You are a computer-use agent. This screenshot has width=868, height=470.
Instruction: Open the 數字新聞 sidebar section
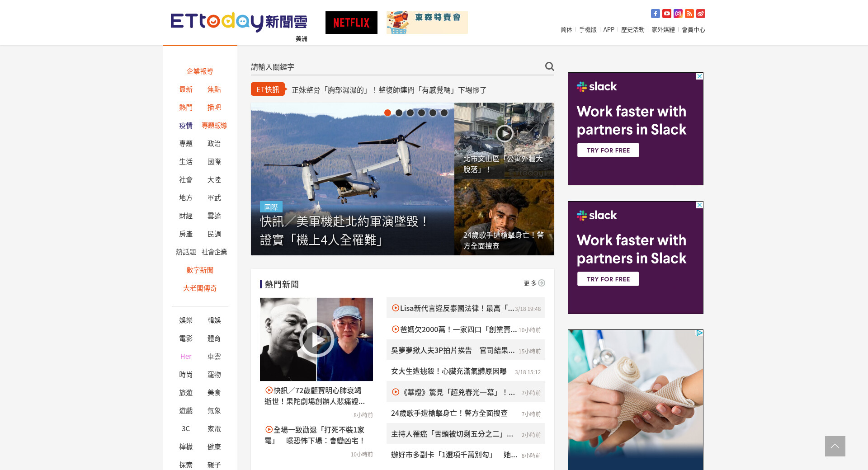tap(200, 270)
